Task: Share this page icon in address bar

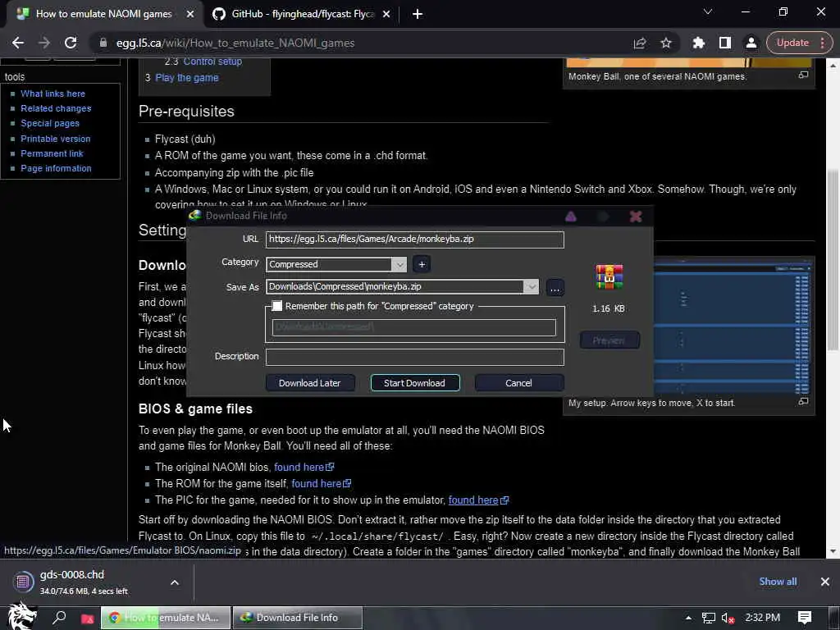Action: (x=640, y=43)
